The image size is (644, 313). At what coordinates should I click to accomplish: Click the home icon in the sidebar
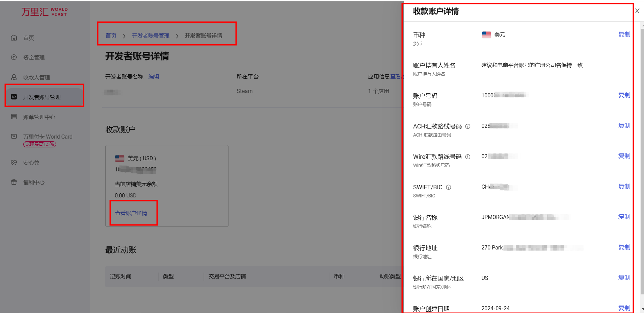pyautogui.click(x=14, y=38)
